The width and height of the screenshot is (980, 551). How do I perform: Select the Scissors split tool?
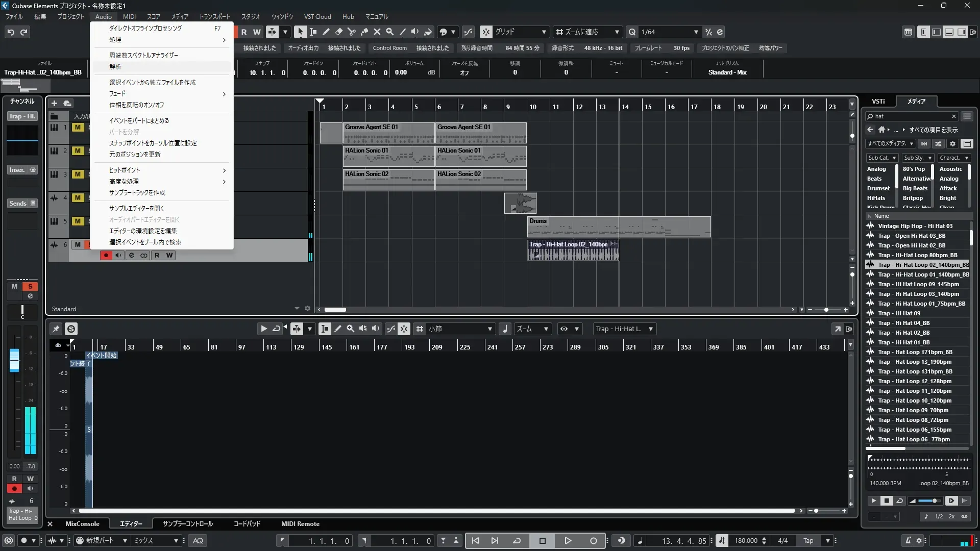tap(351, 32)
